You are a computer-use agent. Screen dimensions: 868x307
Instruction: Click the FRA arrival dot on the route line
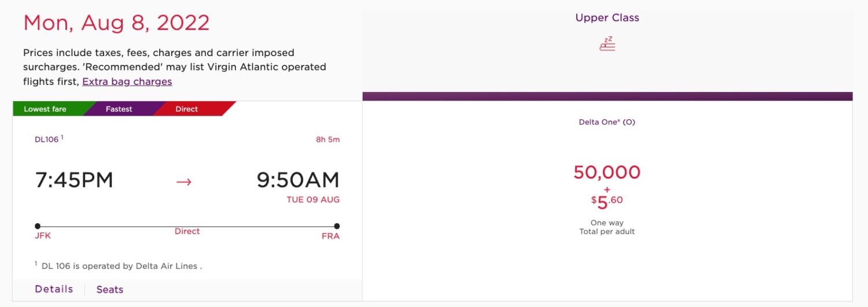click(x=337, y=226)
